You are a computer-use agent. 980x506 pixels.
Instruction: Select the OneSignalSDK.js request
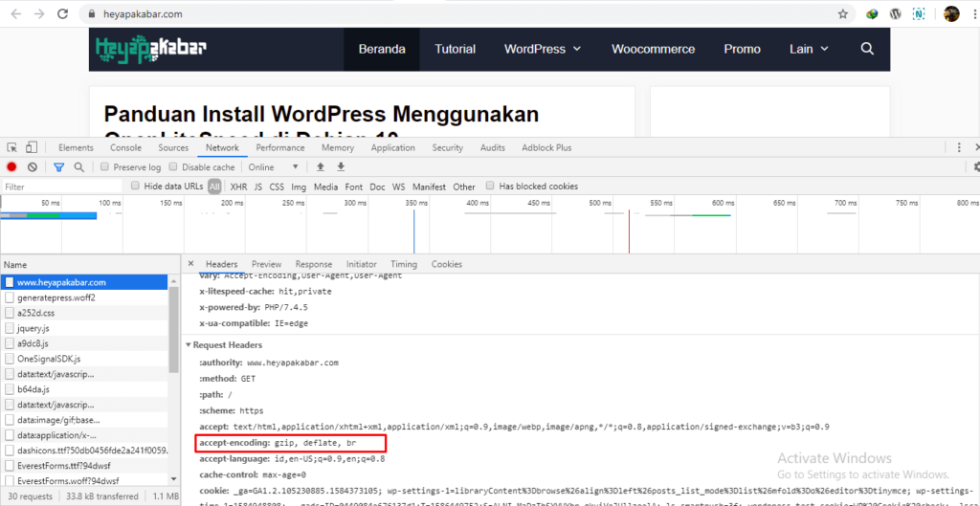click(84, 359)
